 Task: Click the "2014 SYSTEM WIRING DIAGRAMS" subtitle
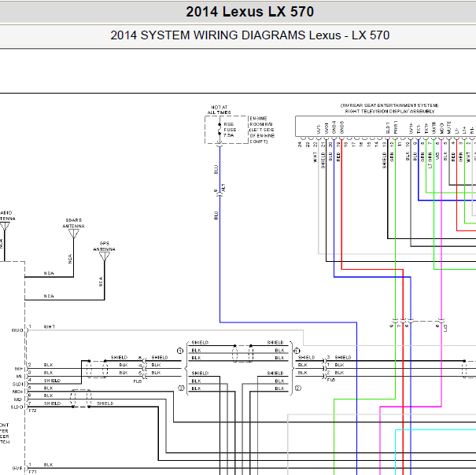click(x=208, y=35)
